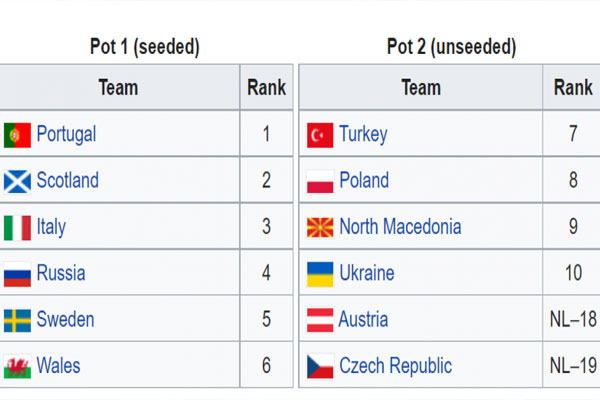Click the Scotland flag icon
The width and height of the screenshot is (600, 400).
click(17, 181)
